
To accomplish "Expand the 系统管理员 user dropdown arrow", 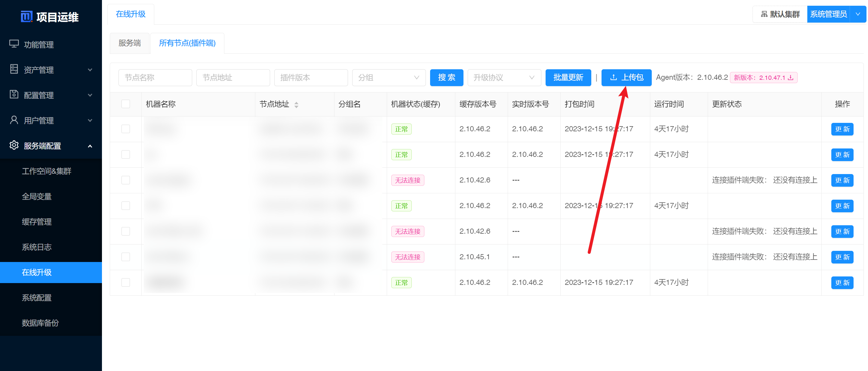I will [x=858, y=14].
